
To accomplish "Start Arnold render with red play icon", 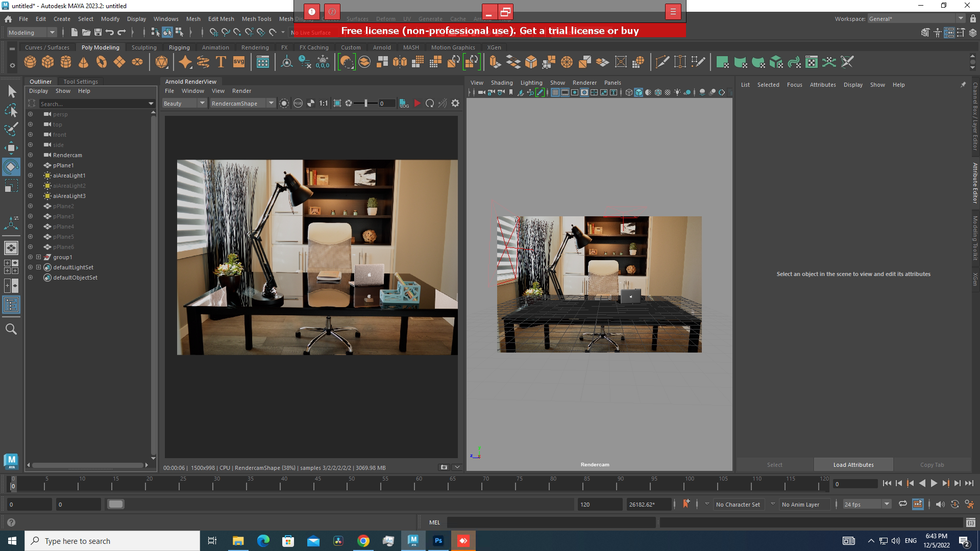I will click(417, 104).
